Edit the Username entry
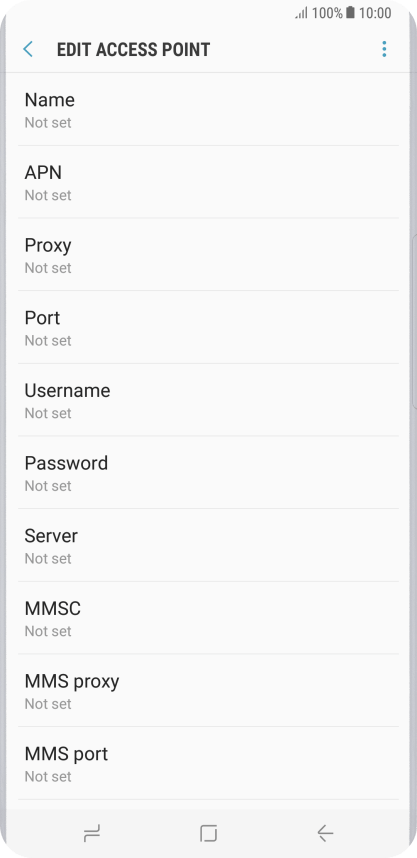Screen dimensions: 417x858 [x=208, y=400]
